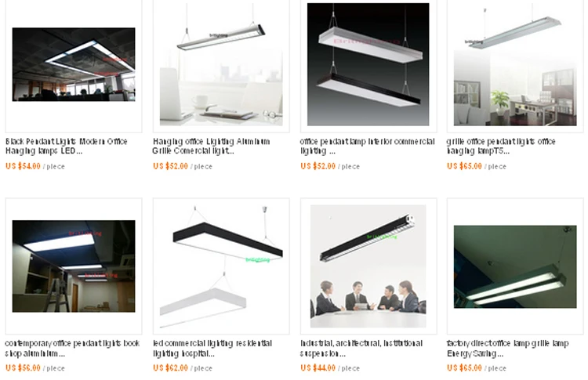Screen dimensions: 588x380
Task: Follow the 'office pendant lamp interior commercial lighting' link
Action: tap(368, 147)
